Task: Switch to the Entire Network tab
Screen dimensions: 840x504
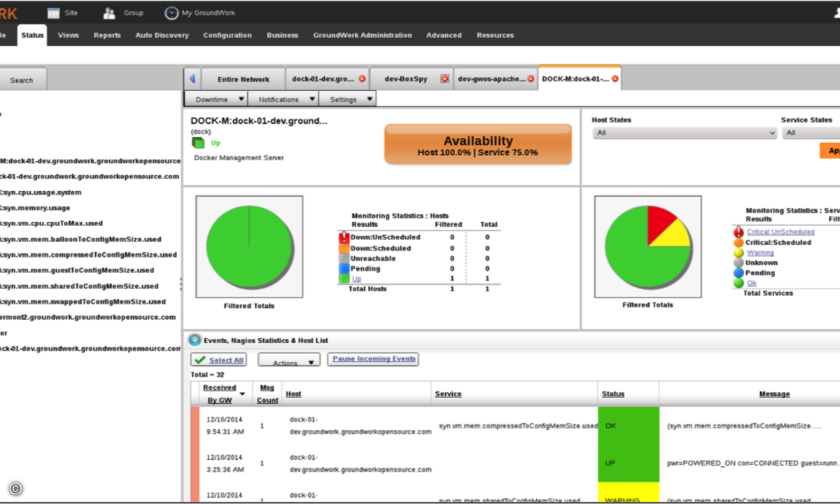Action: 244,79
